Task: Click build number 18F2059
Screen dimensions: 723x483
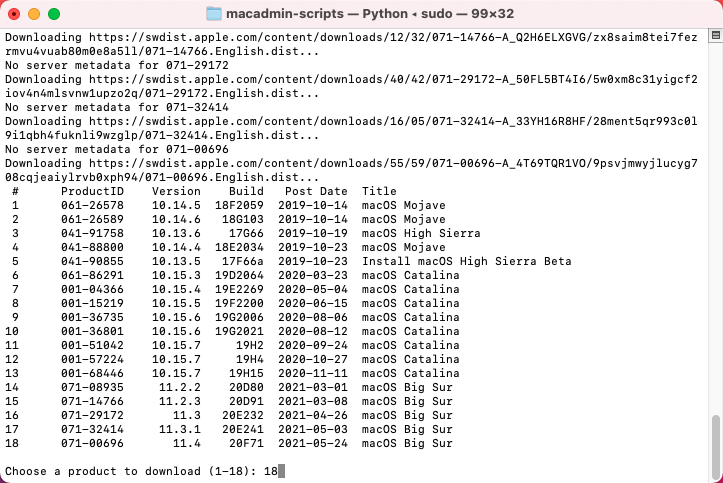Action: (x=239, y=205)
